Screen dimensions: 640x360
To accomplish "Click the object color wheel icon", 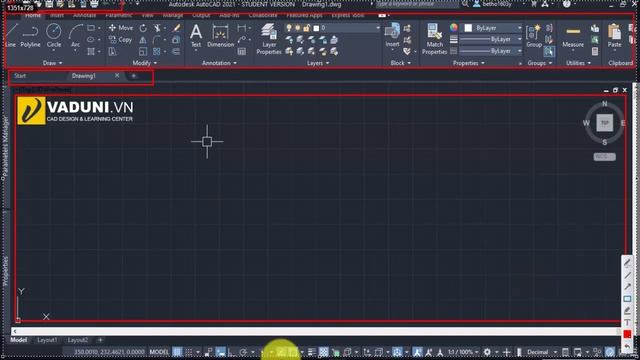I will tap(454, 27).
